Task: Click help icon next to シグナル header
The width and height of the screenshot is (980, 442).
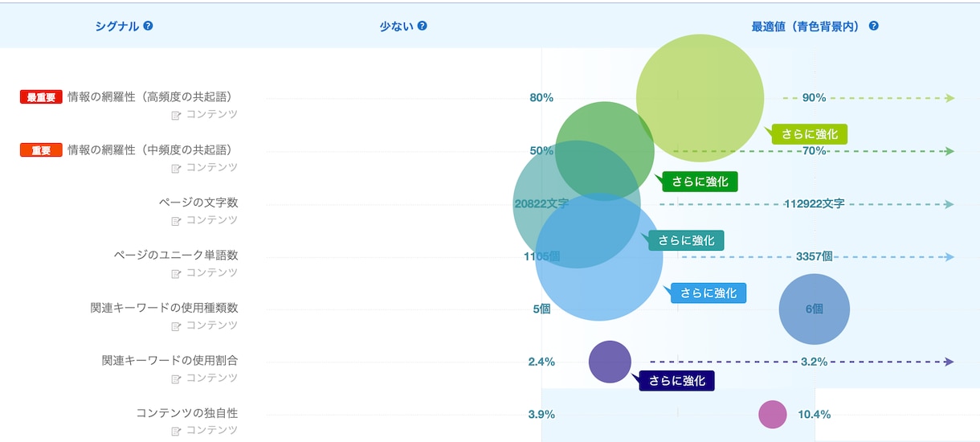Action: (148, 26)
